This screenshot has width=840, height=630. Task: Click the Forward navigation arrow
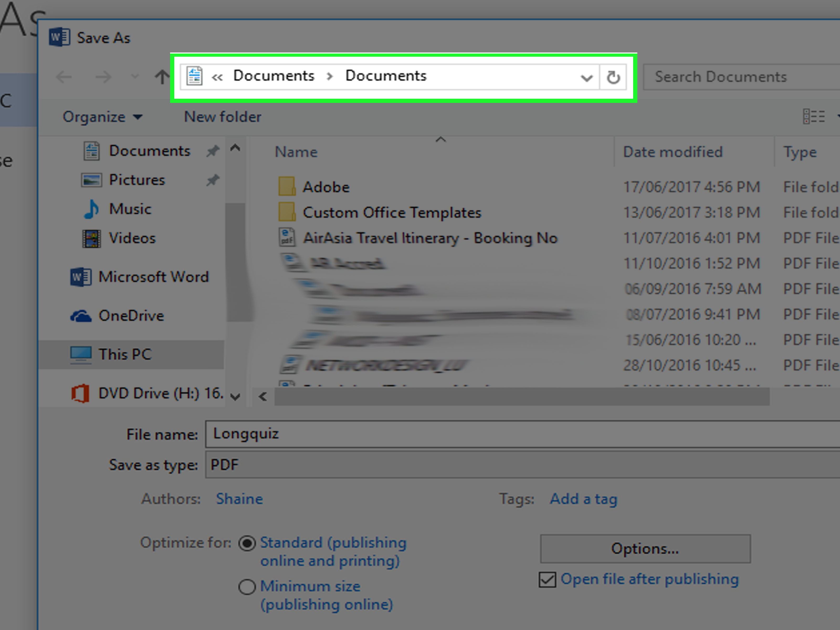click(103, 77)
